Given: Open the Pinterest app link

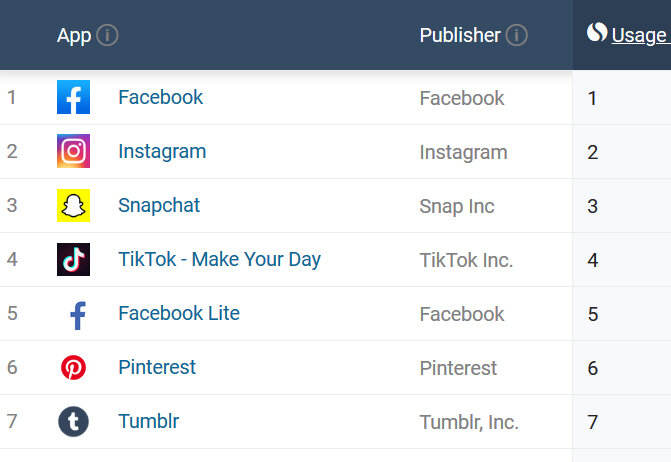Looking at the screenshot, I should click(x=157, y=367).
